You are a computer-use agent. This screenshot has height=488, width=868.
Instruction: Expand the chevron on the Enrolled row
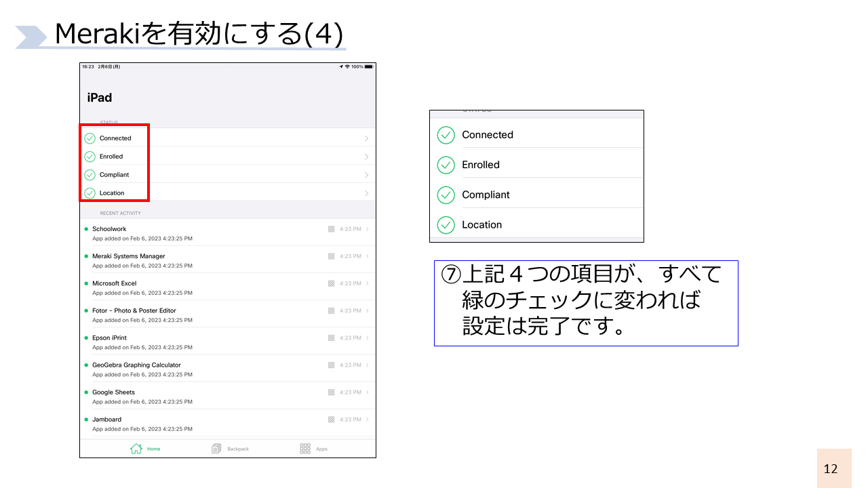[x=367, y=157]
